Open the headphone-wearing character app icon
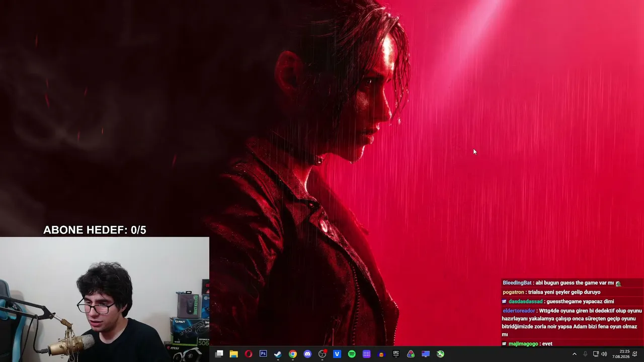Viewport: 644px width, 362px height. [381, 354]
